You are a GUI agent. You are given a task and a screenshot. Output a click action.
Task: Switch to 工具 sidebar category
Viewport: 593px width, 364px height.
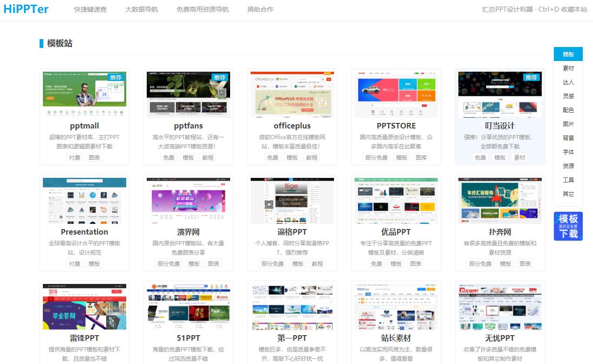coord(568,180)
